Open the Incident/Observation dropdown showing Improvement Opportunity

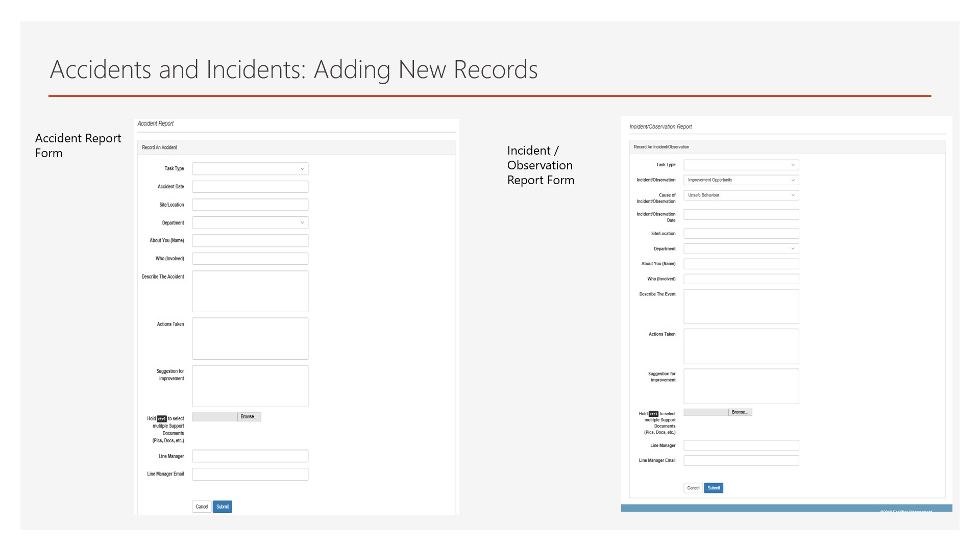[741, 180]
